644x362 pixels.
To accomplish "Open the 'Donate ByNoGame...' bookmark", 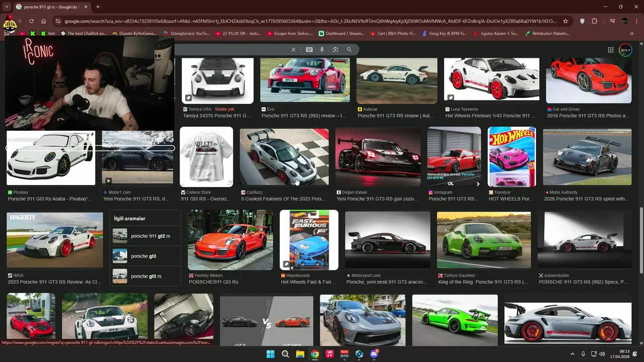I will (x=134, y=34).
